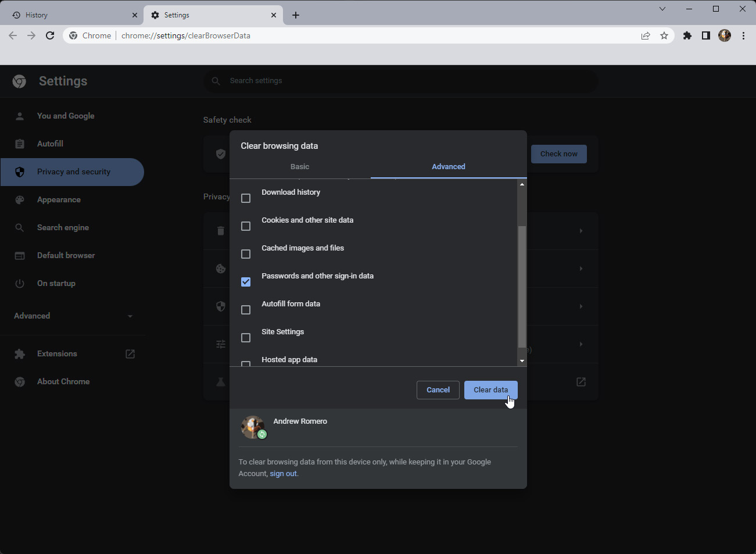Click the profile avatar in the toolbar
This screenshot has width=756, height=554.
(x=725, y=35)
